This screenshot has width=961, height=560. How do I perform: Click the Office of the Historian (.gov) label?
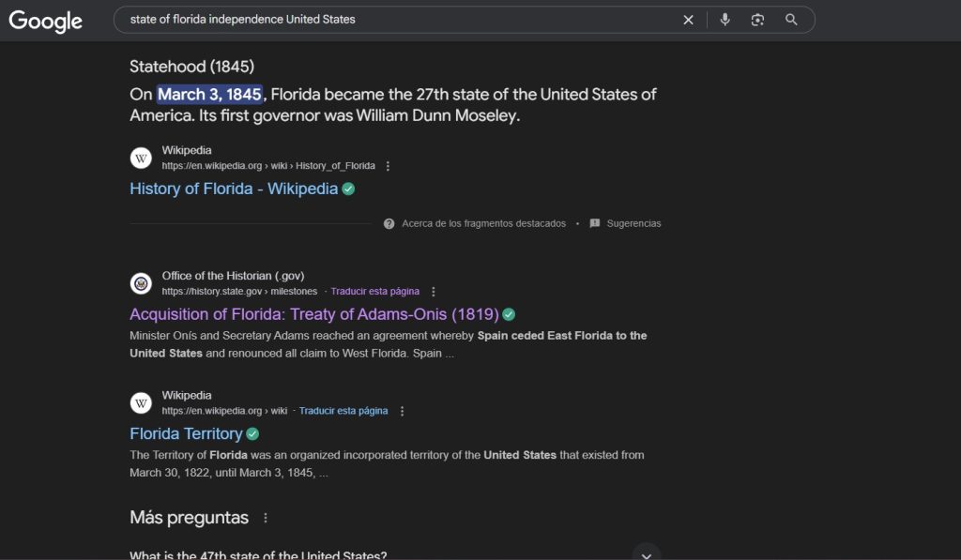[233, 276]
